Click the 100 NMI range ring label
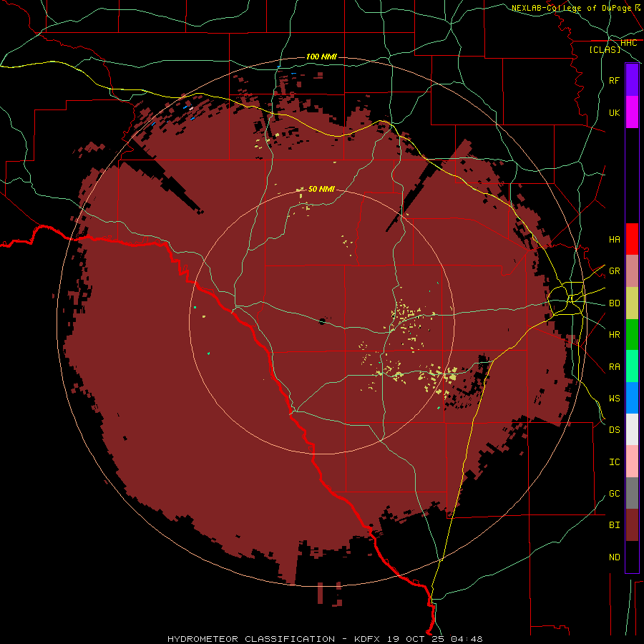Viewport: 644px width, 644px height. point(321,57)
